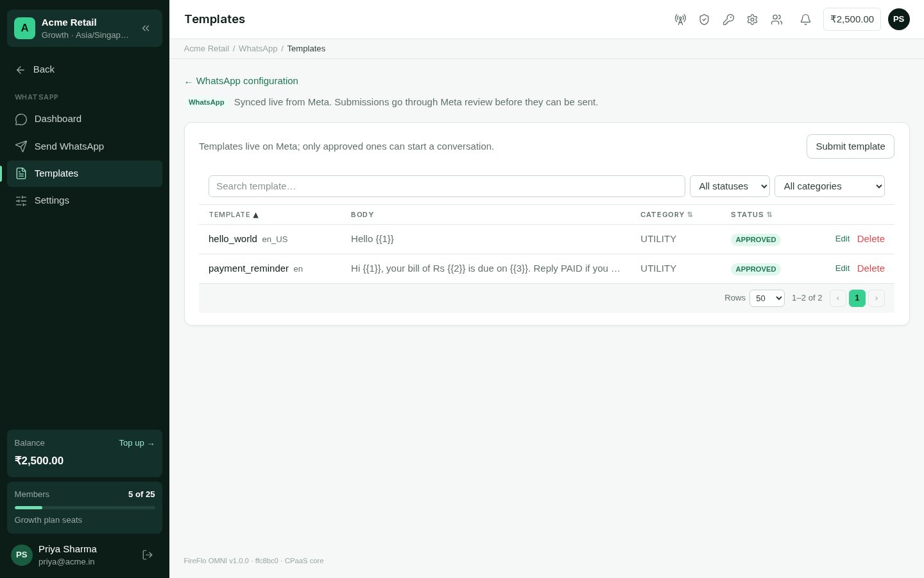Screen dimensions: 924x578
Task: Open Dashboard in the WhatsApp sidebar
Action: pyautogui.click(x=85, y=119)
